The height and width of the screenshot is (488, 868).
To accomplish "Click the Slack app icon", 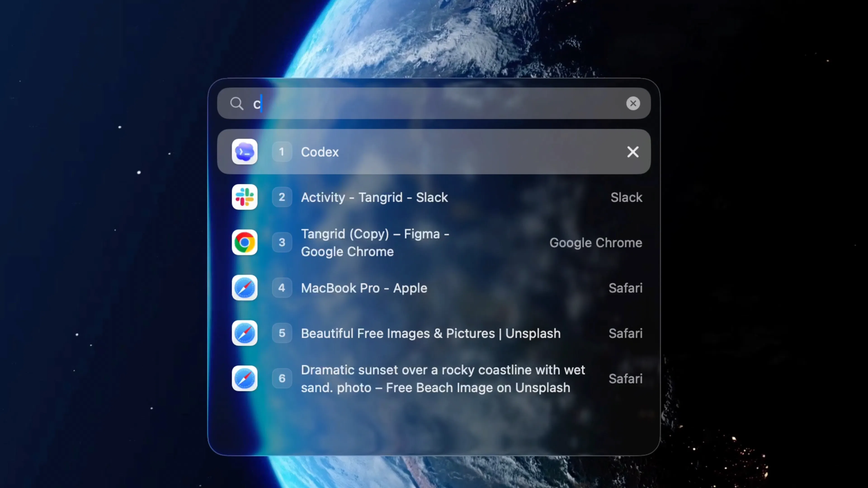I will (x=245, y=197).
